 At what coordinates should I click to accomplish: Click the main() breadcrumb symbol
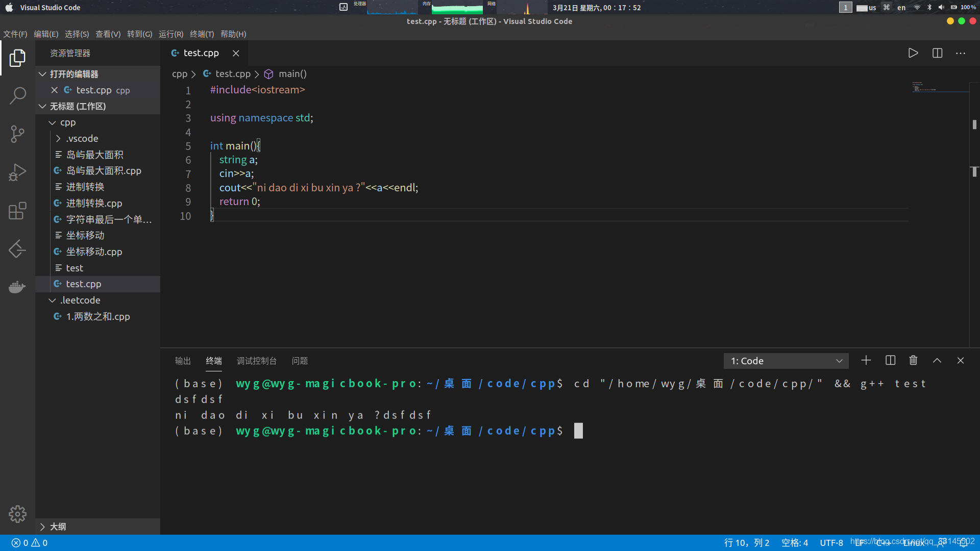click(286, 74)
